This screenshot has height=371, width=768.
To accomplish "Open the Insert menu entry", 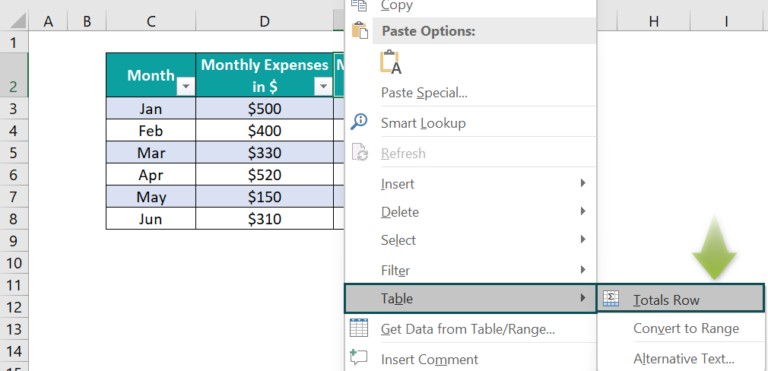I will [470, 184].
